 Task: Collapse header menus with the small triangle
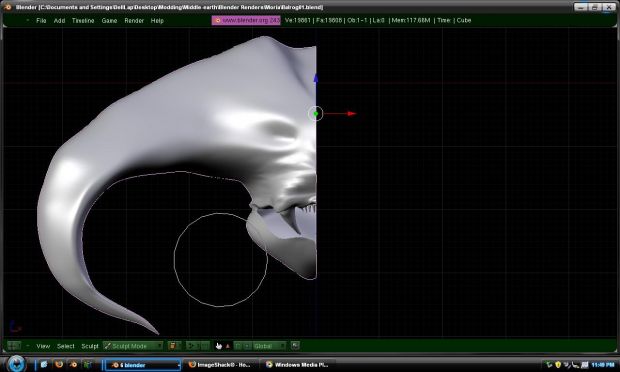28,20
